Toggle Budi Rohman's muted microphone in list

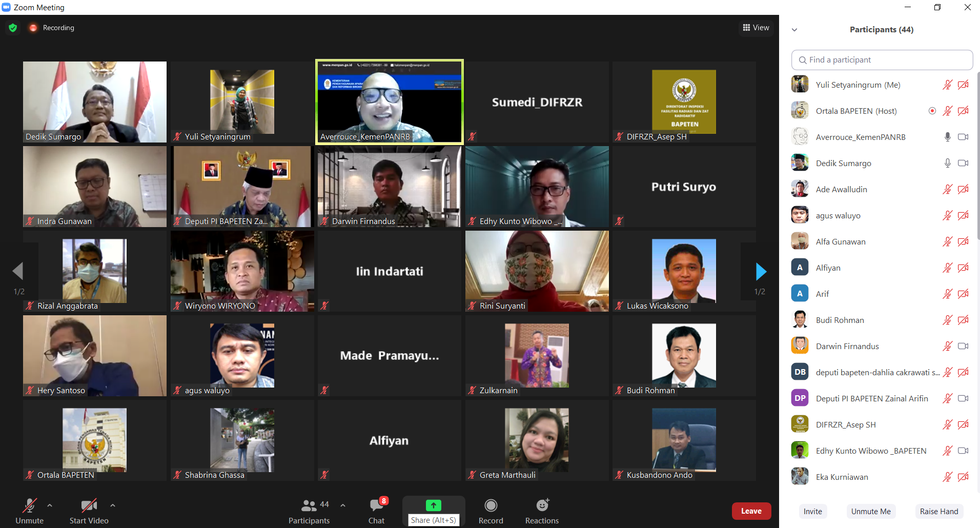(948, 320)
